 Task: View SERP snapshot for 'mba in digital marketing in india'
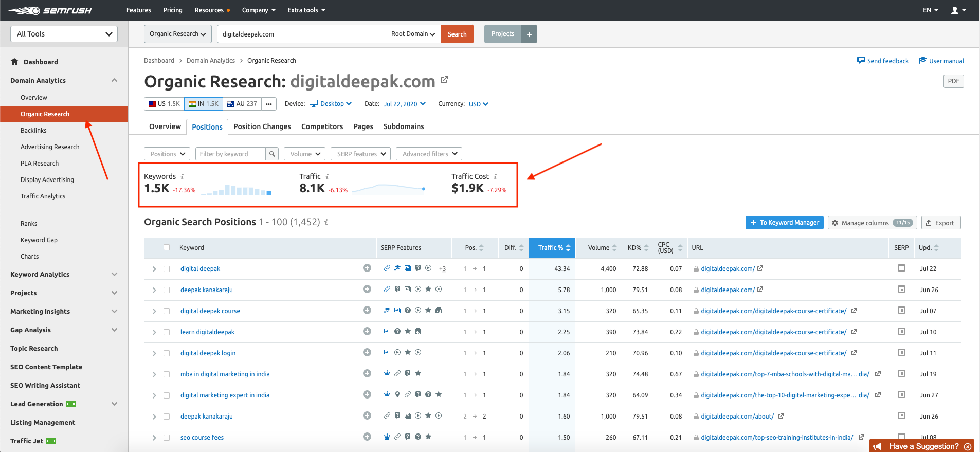point(901,373)
